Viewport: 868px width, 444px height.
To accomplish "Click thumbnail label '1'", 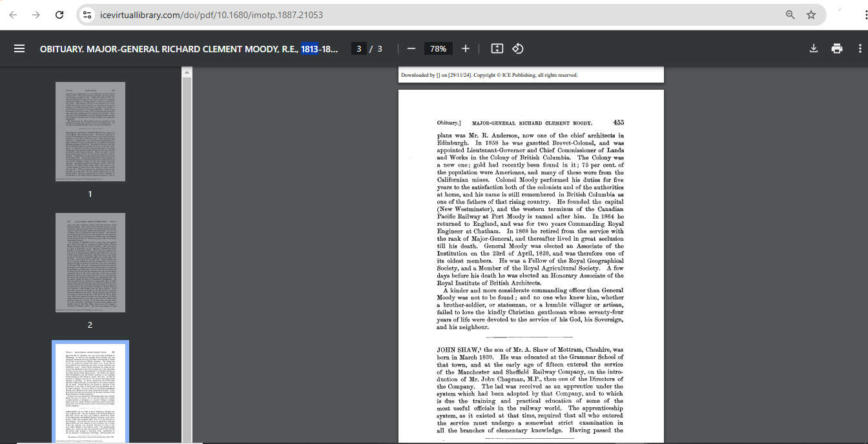I will 90,194.
